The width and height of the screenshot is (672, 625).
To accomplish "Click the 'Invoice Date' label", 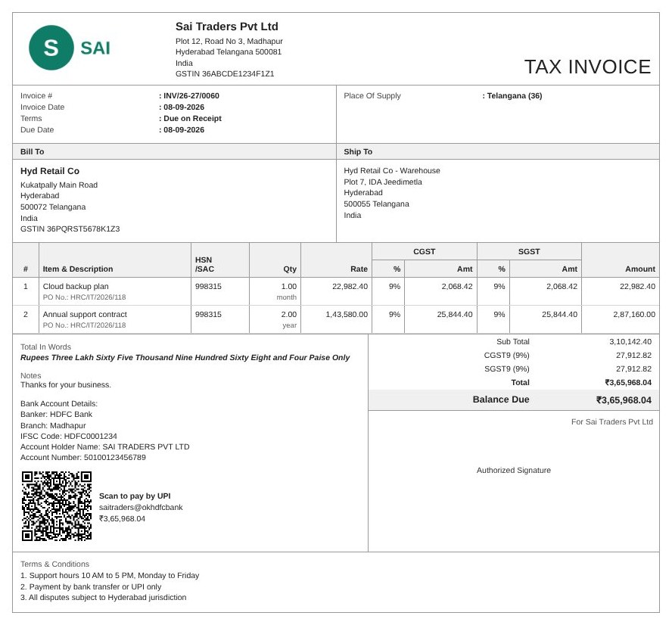I will tap(42, 107).
